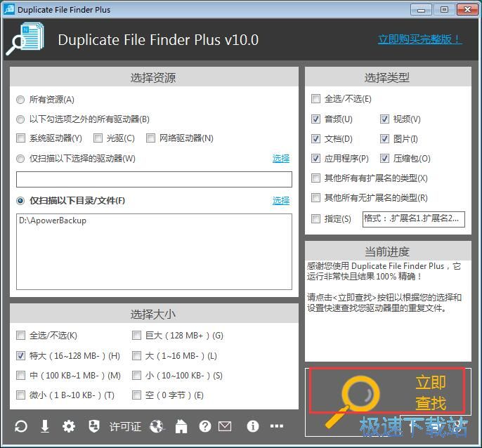Open help with question mark icon

[205, 426]
